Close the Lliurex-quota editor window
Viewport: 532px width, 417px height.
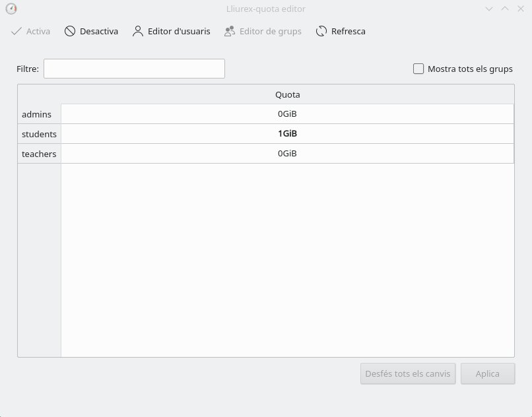521,9
